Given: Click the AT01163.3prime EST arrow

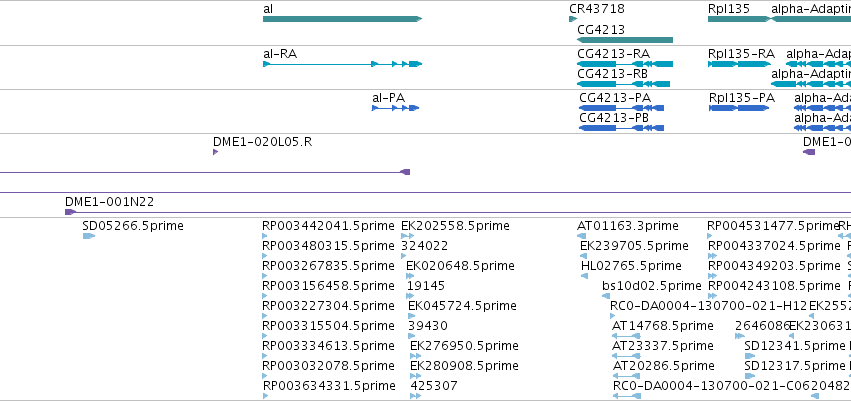Looking at the screenshot, I should coord(582,236).
